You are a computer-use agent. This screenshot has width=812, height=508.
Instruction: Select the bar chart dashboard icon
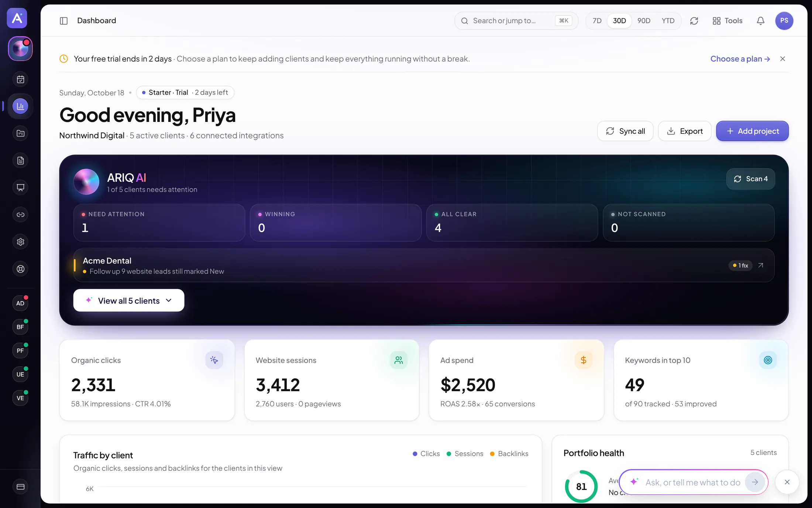click(x=20, y=106)
